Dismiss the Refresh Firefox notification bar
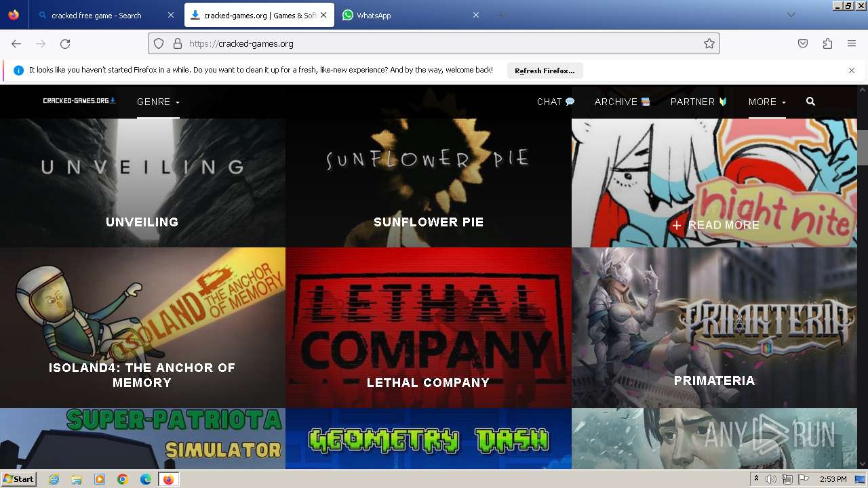 pos(852,70)
